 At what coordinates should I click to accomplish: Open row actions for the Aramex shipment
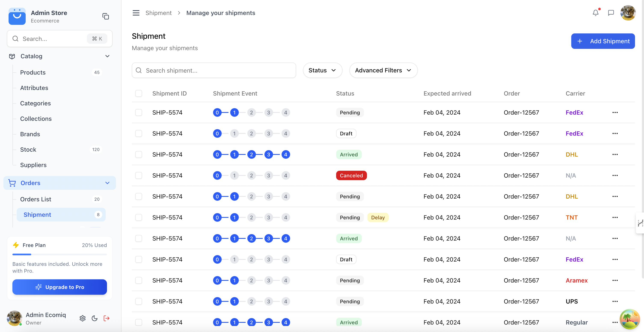(615, 280)
